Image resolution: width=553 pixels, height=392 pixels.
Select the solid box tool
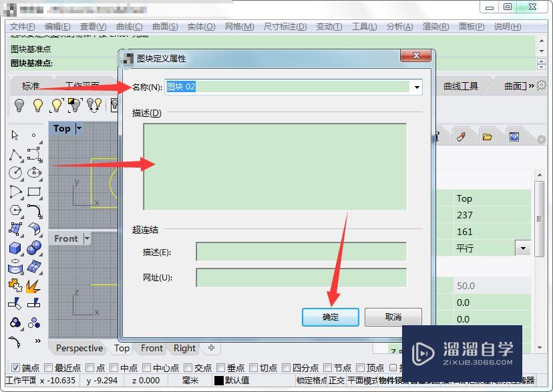[x=15, y=248]
